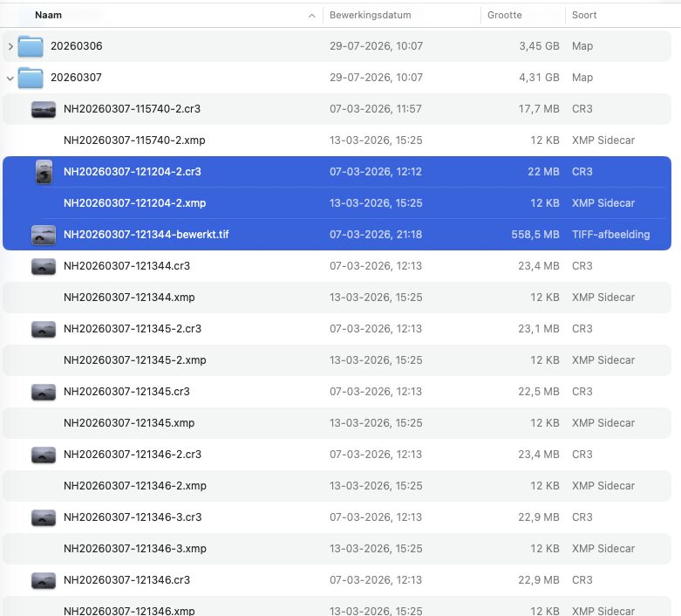Viewport: 681px width, 616px height.
Task: Select file NH20260307-121346.cr3
Action: [x=126, y=580]
